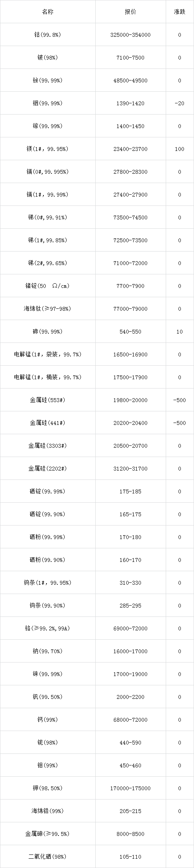This screenshot has width=194, height=868.
Task: Select the 铍(98%) row name
Action: (48, 58)
